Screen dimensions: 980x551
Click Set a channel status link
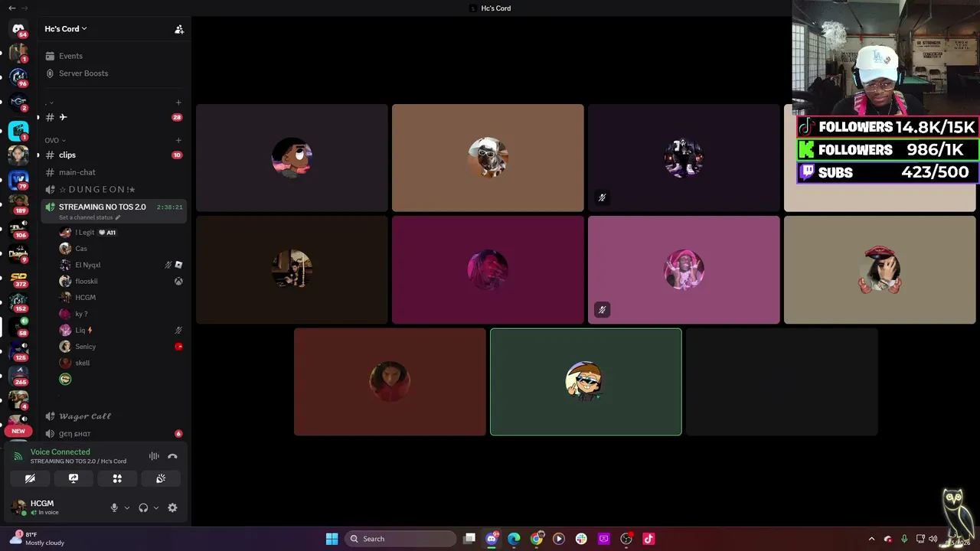click(x=90, y=217)
